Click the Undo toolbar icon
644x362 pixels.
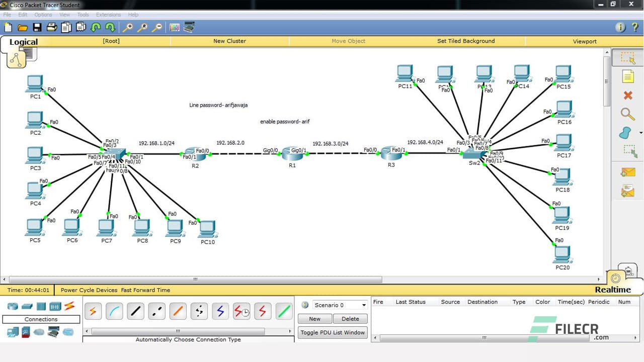(x=96, y=27)
